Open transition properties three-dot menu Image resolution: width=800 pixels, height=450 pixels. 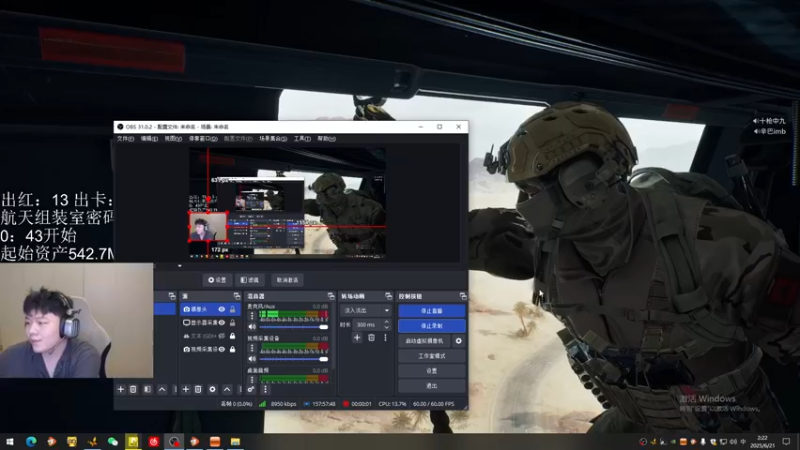(x=385, y=338)
